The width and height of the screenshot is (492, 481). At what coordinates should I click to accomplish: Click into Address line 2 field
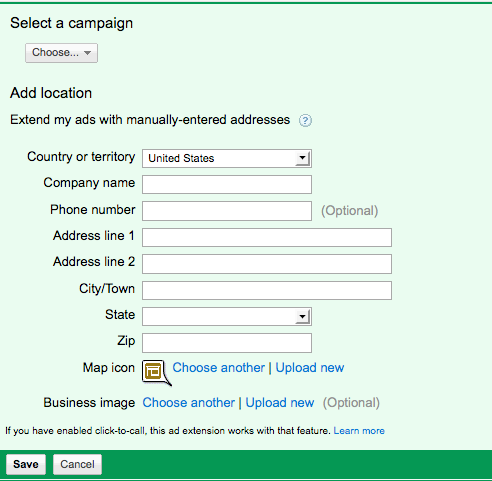point(267,264)
